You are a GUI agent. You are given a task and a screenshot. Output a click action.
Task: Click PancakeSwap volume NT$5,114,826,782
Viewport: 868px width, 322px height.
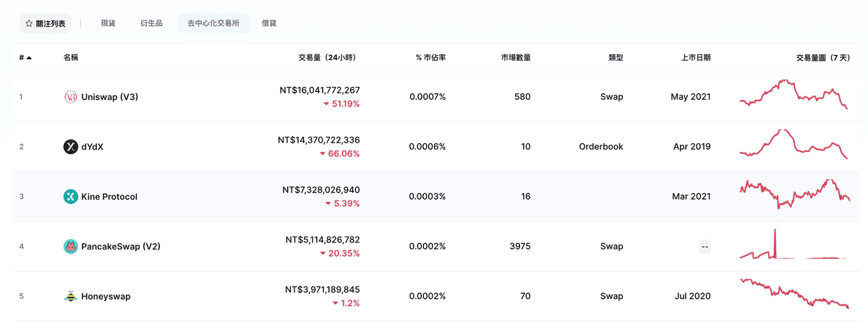pos(323,239)
